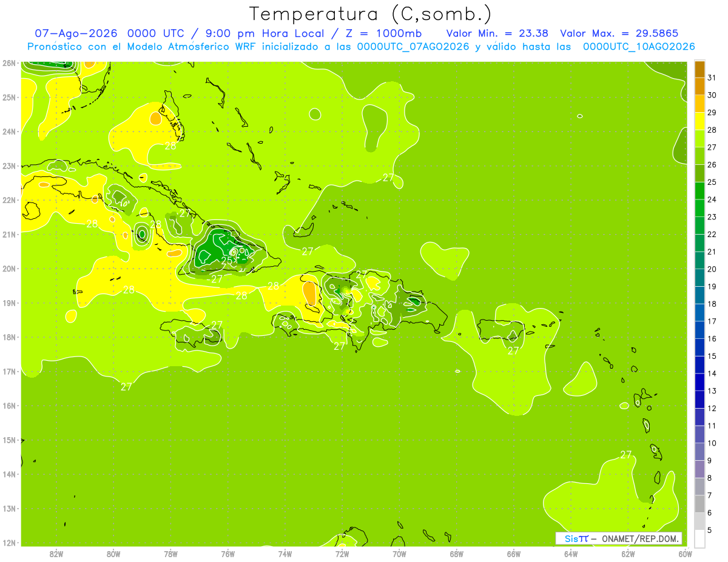The height and width of the screenshot is (562, 728).
Task: Click the longitude label "62W"
Action: pyautogui.click(x=629, y=554)
